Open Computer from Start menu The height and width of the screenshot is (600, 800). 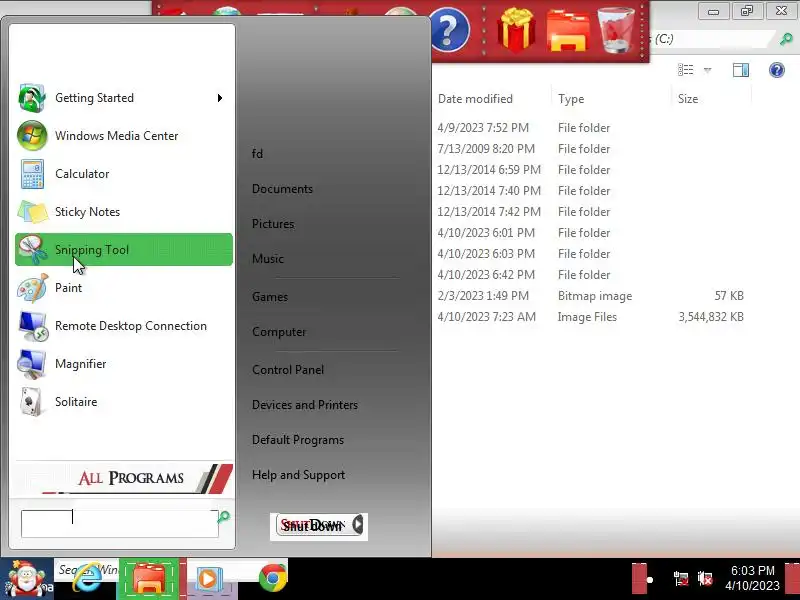[279, 332]
